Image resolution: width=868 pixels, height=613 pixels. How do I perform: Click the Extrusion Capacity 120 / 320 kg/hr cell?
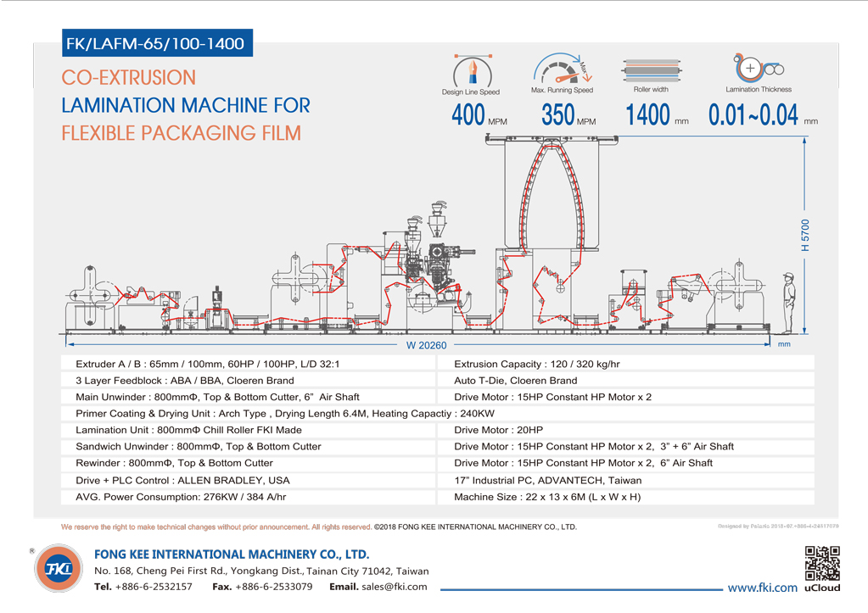pos(625,364)
